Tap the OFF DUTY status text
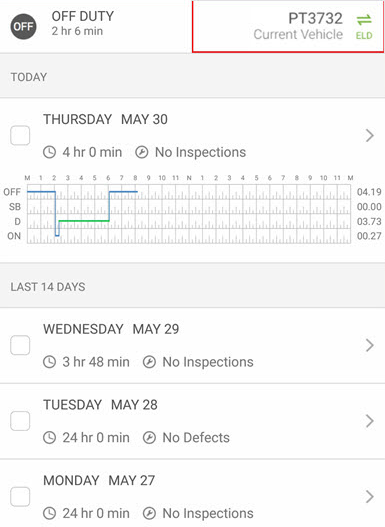Viewport: 385px width, 527px height. [x=83, y=16]
